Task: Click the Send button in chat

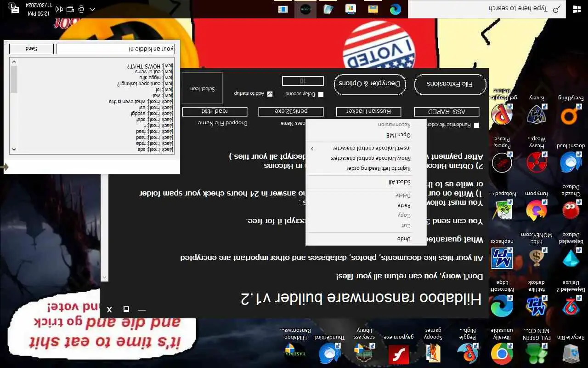Action: (x=31, y=48)
